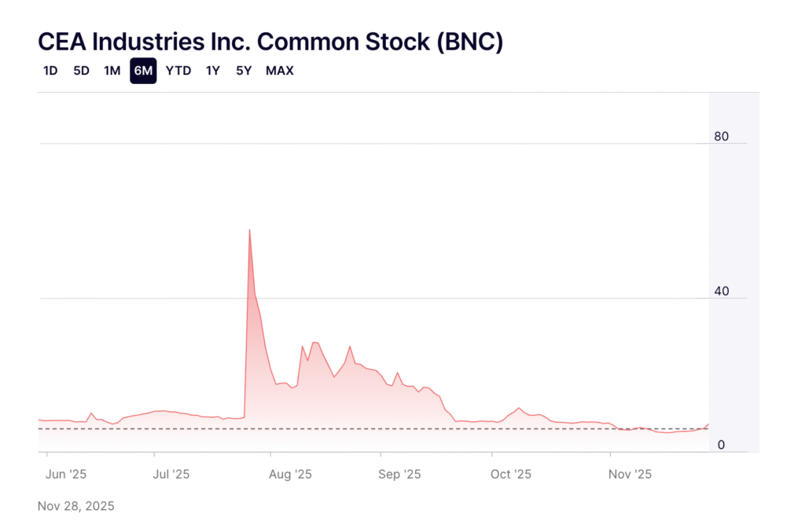Click the Jul '25 axis label
805x532 pixels.
pyautogui.click(x=171, y=475)
